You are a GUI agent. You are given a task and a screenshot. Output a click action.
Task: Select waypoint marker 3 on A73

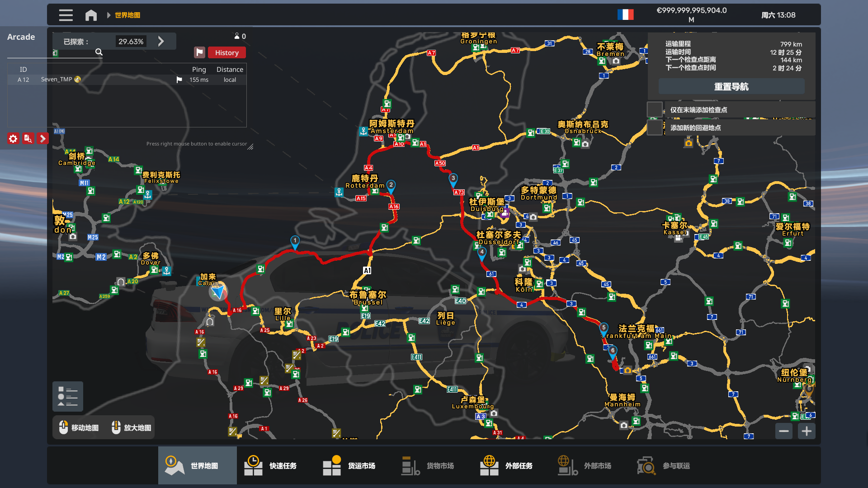453,180
